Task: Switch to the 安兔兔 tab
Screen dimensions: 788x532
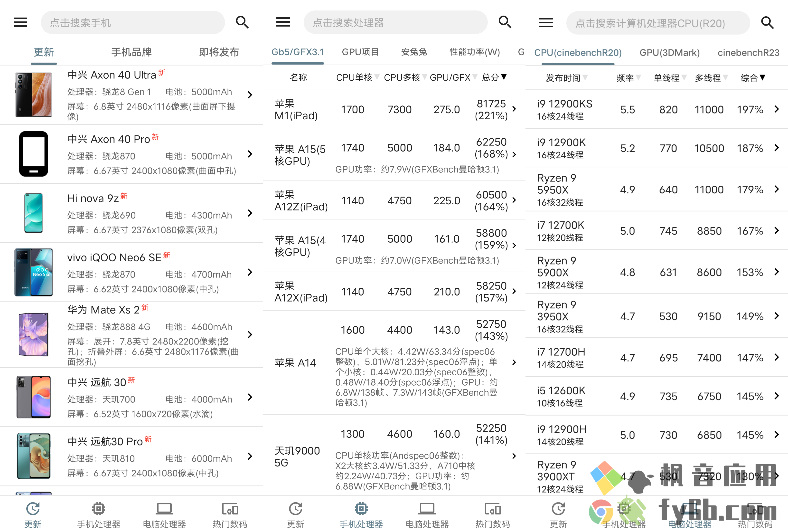Action: tap(414, 52)
